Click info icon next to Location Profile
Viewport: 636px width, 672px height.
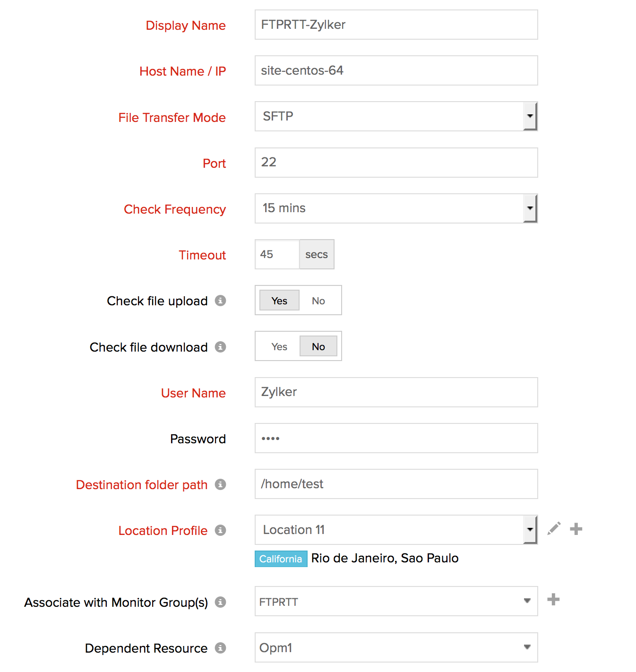coord(220,530)
